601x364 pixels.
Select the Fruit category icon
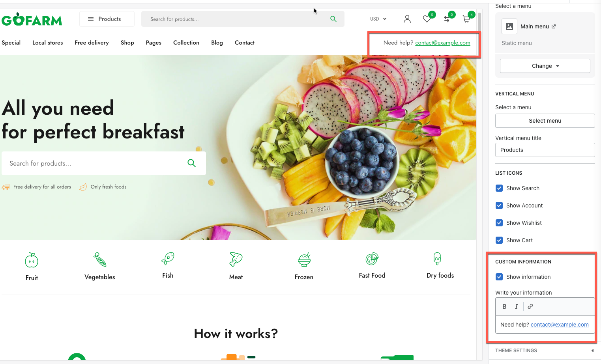click(32, 261)
